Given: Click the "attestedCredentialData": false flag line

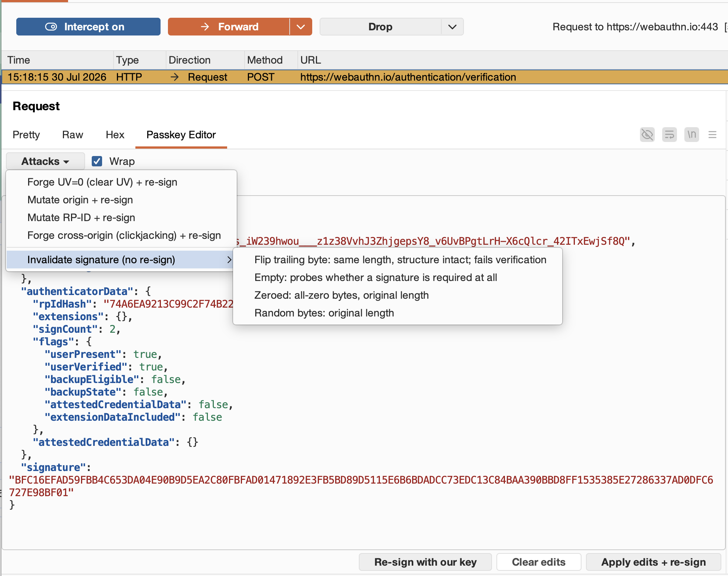Looking at the screenshot, I should pos(139,404).
